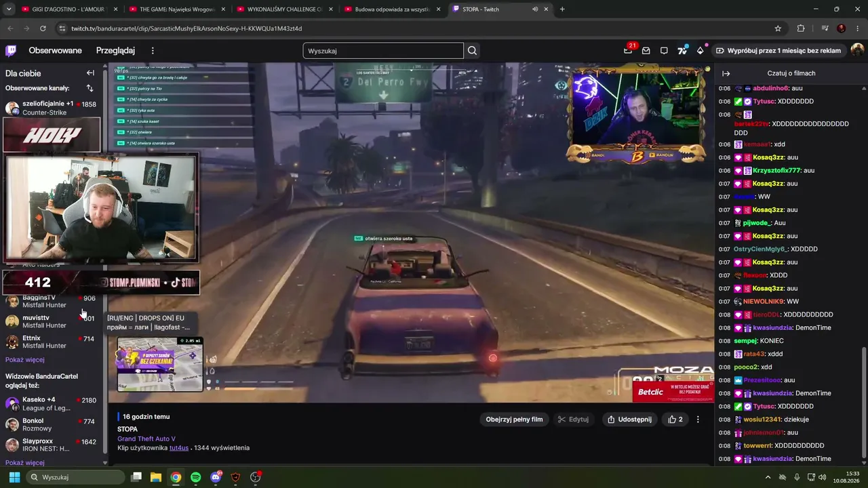Collapse the Dla ciebie sidebar

point(90,73)
